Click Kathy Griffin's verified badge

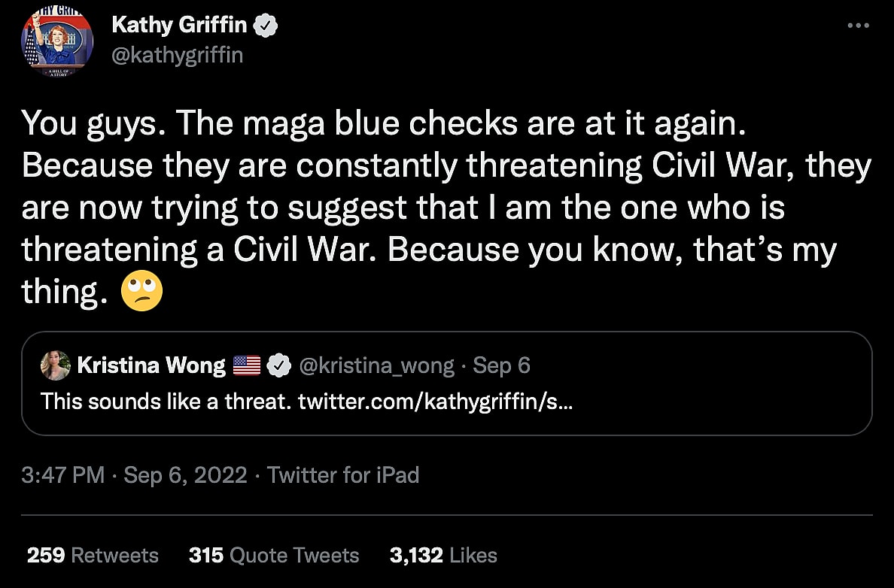[x=266, y=26]
